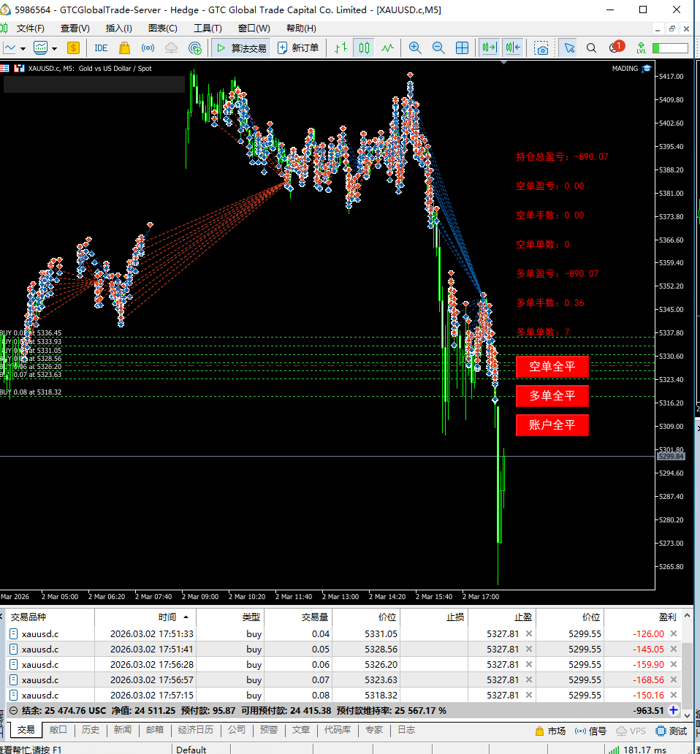Select the cell with price 5326.20
The width and height of the screenshot is (700, 754).
point(366,665)
